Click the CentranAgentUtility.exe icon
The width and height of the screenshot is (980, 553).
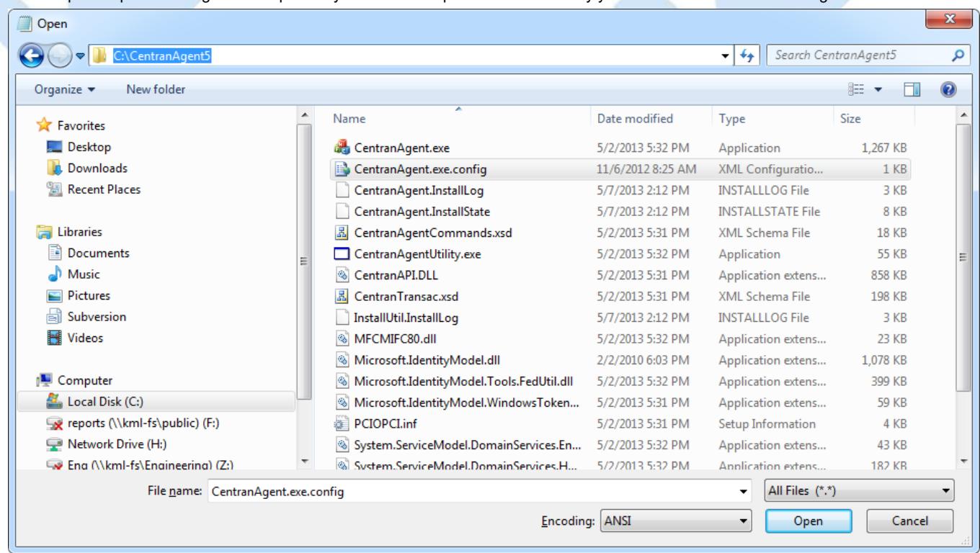click(342, 253)
